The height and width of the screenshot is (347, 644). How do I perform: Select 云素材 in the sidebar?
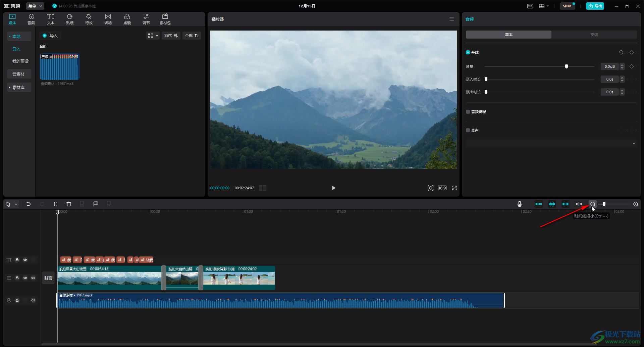point(19,74)
